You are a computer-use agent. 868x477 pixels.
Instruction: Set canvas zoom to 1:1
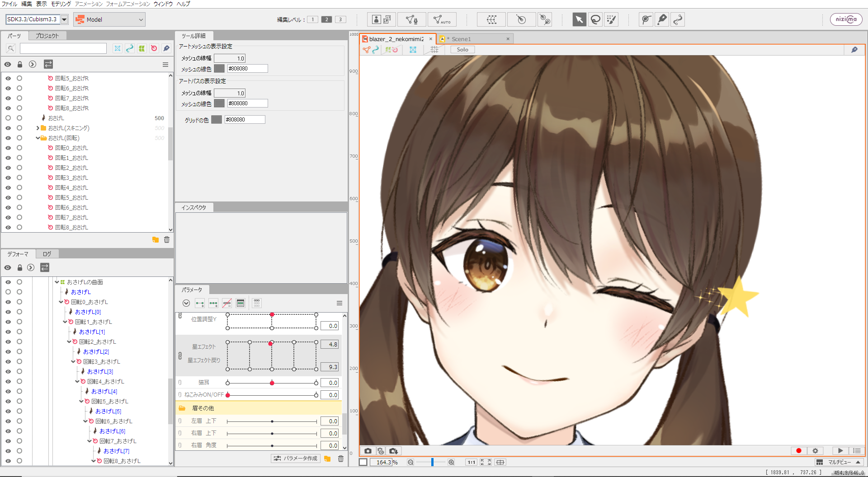click(472, 462)
